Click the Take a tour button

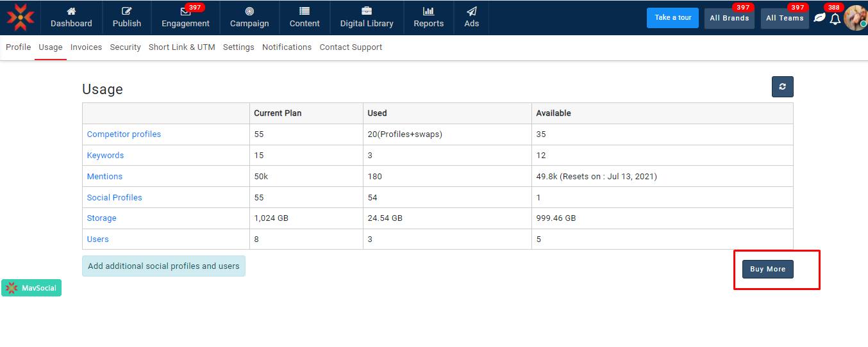(672, 18)
